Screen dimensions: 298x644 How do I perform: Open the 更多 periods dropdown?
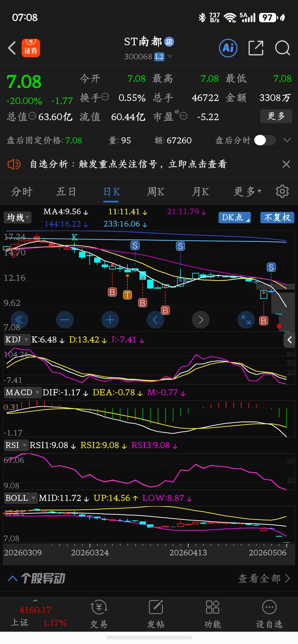(x=247, y=192)
